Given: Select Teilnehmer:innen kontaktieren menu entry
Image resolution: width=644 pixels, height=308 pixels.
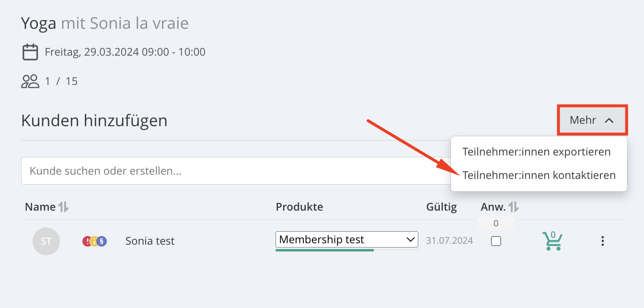Looking at the screenshot, I should click(539, 175).
